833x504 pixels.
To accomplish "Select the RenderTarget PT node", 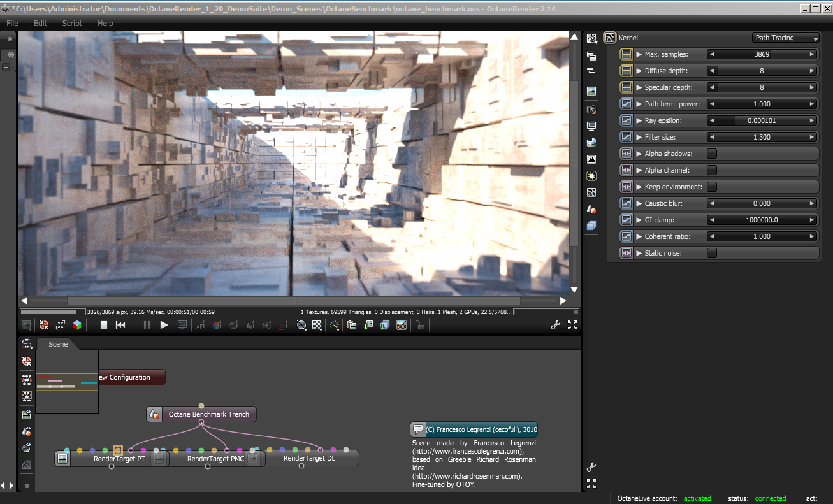I will tap(112, 458).
